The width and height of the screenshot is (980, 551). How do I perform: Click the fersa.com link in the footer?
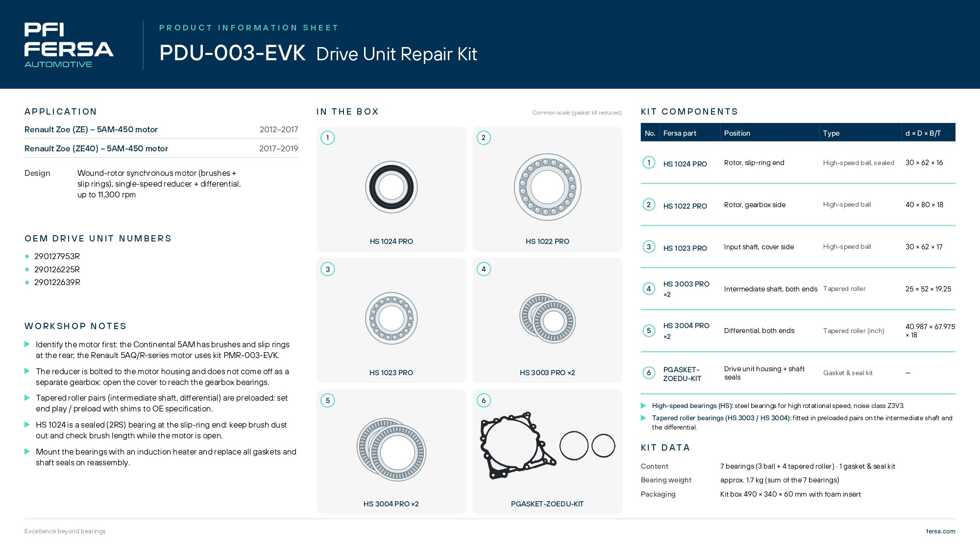(x=940, y=531)
